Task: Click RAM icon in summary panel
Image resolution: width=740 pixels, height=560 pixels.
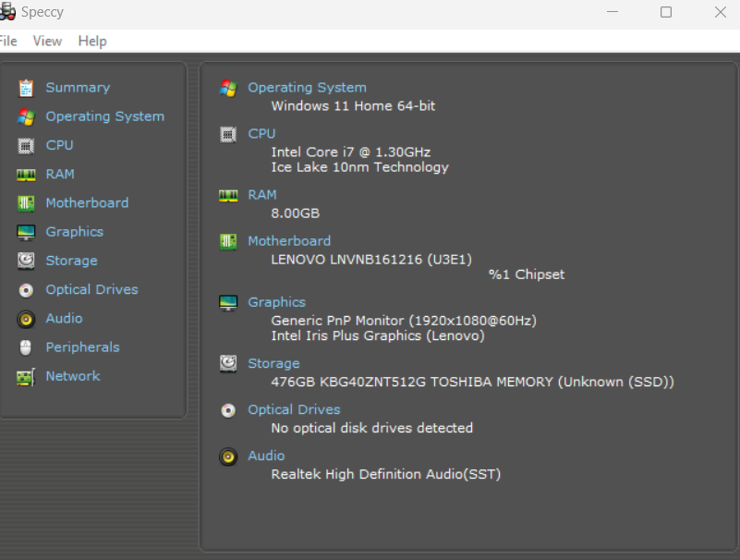Action: (228, 196)
